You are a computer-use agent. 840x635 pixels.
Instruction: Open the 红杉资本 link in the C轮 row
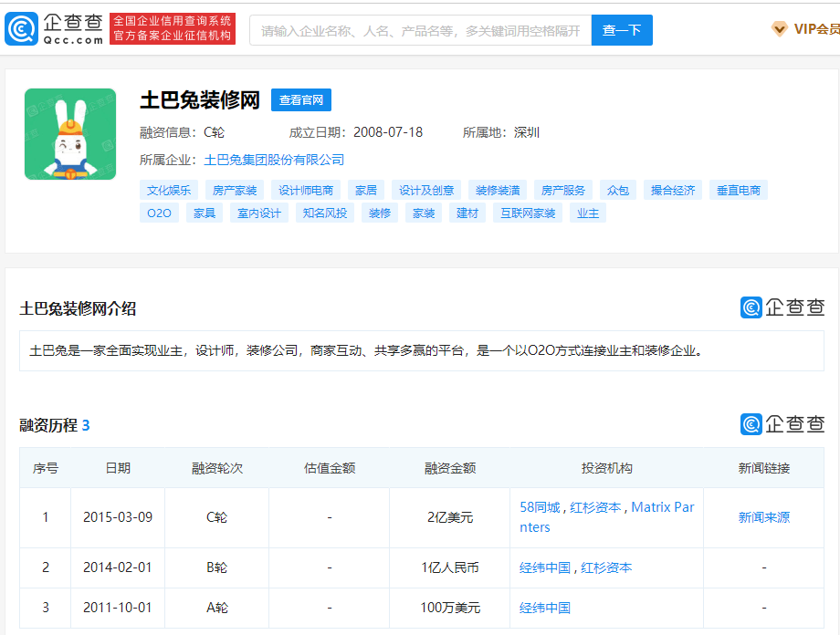coord(595,507)
